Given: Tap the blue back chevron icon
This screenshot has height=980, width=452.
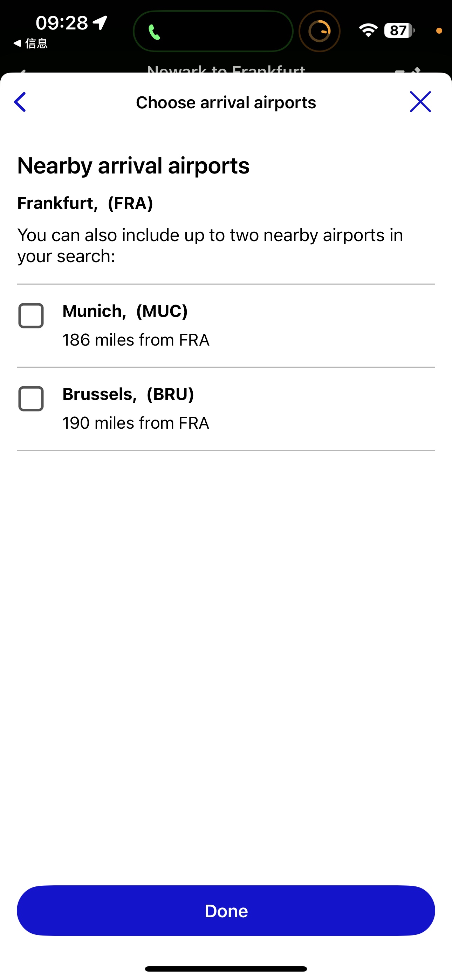Looking at the screenshot, I should pyautogui.click(x=20, y=102).
